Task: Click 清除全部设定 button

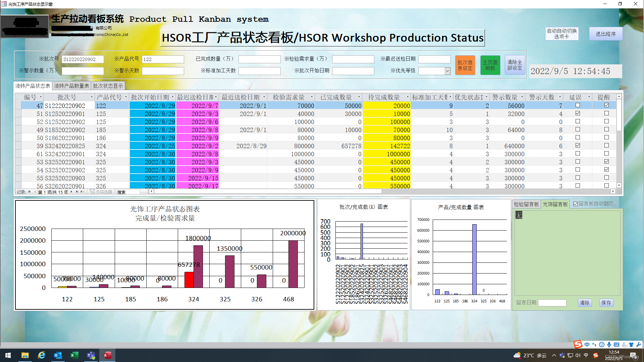Action: (x=515, y=65)
